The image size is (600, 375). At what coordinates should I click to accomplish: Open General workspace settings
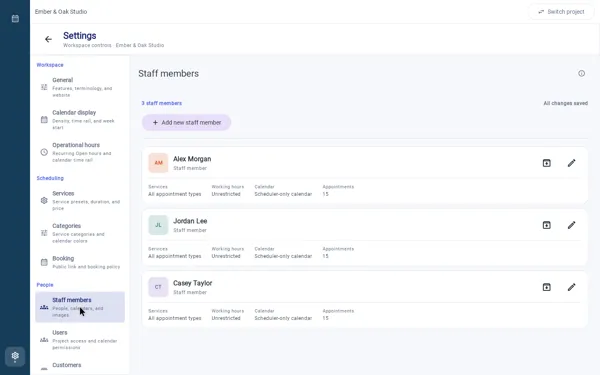pos(80,87)
